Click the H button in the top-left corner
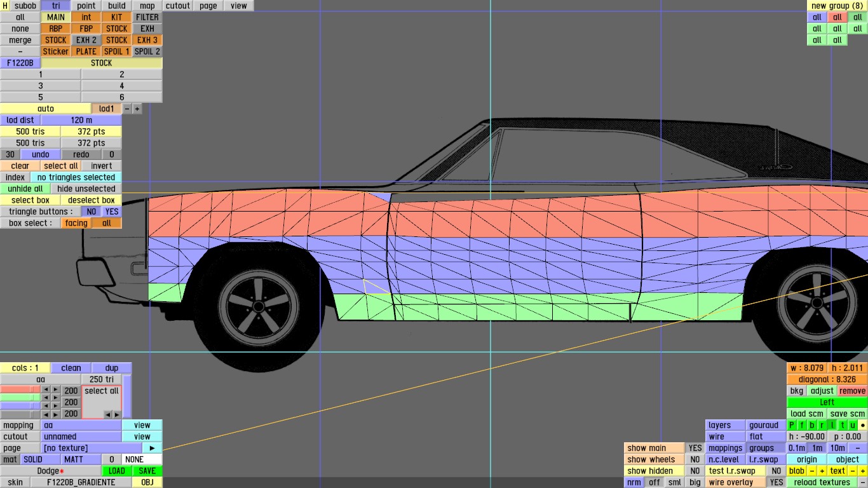 click(5, 6)
